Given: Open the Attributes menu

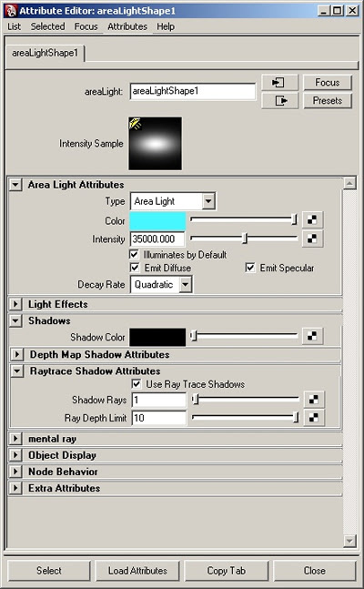Looking at the screenshot, I should click(x=127, y=26).
